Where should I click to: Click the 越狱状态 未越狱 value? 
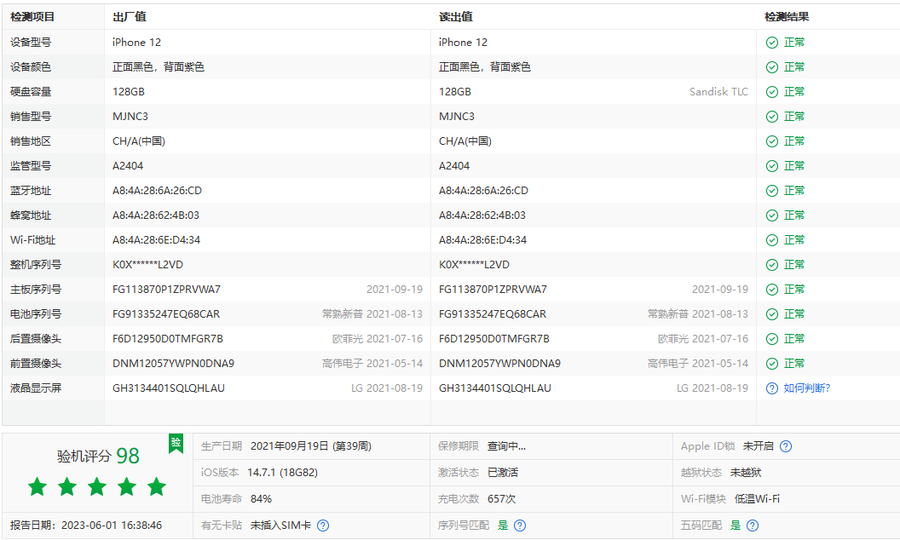click(x=746, y=472)
